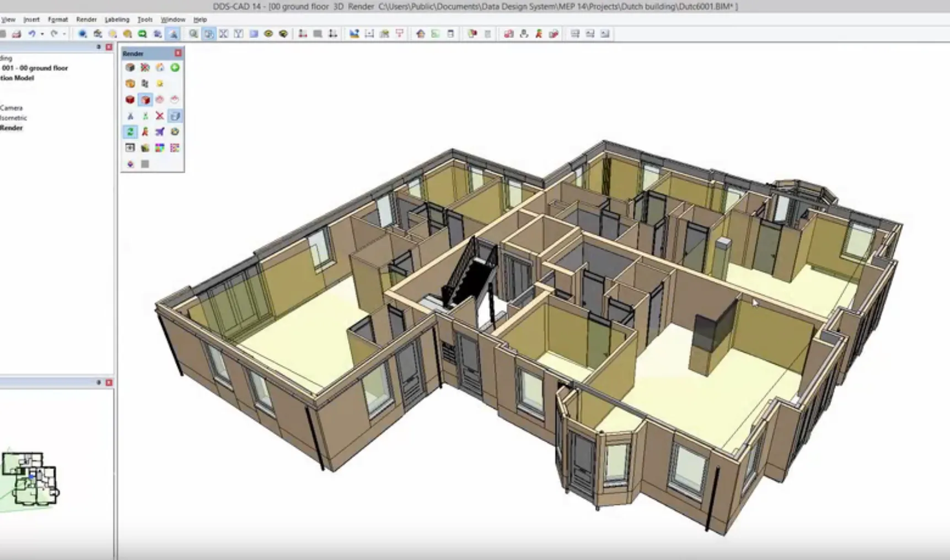Click the undo arrow in the toolbar
The height and width of the screenshot is (560, 950).
(x=32, y=34)
